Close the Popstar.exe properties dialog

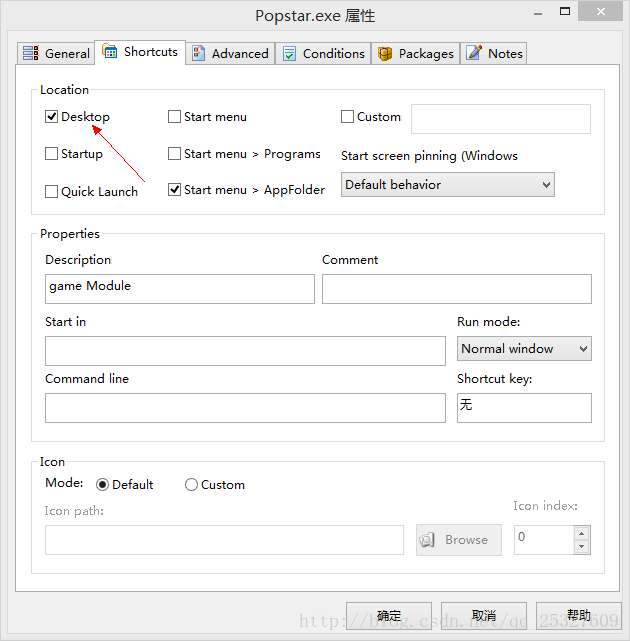[x=601, y=11]
